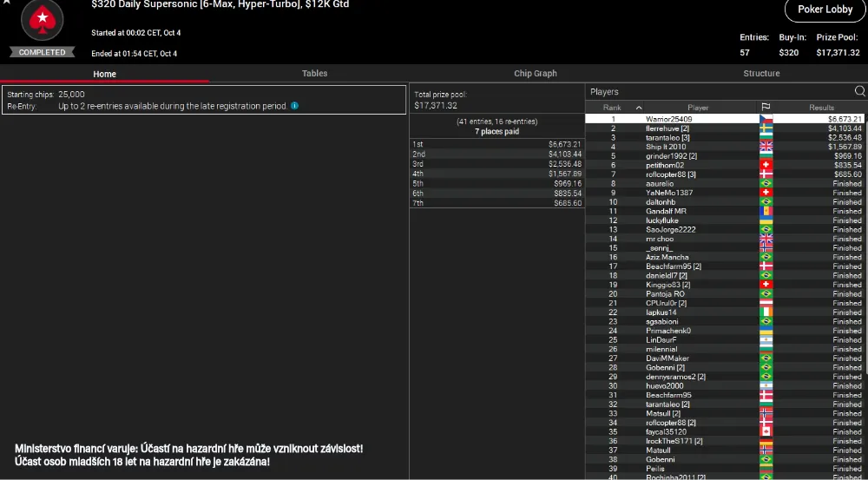This screenshot has width=868, height=480.
Task: Sort by the Player column header
Action: click(698, 108)
